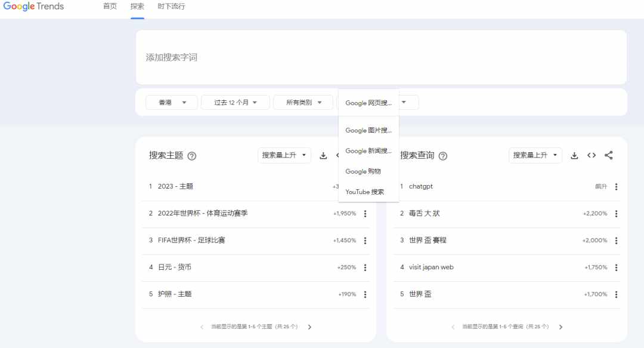Select the 探索 tab

point(137,6)
